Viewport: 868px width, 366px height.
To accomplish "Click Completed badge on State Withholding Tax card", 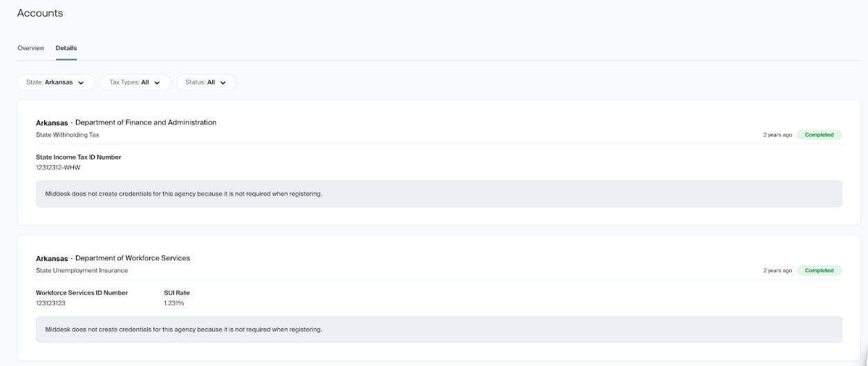I will [819, 135].
